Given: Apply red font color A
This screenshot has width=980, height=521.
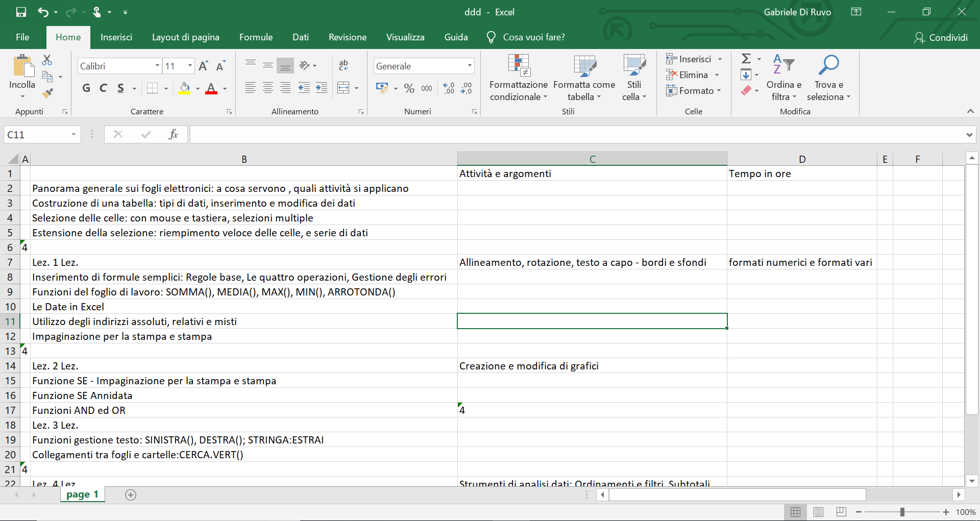Looking at the screenshot, I should tap(211, 88).
